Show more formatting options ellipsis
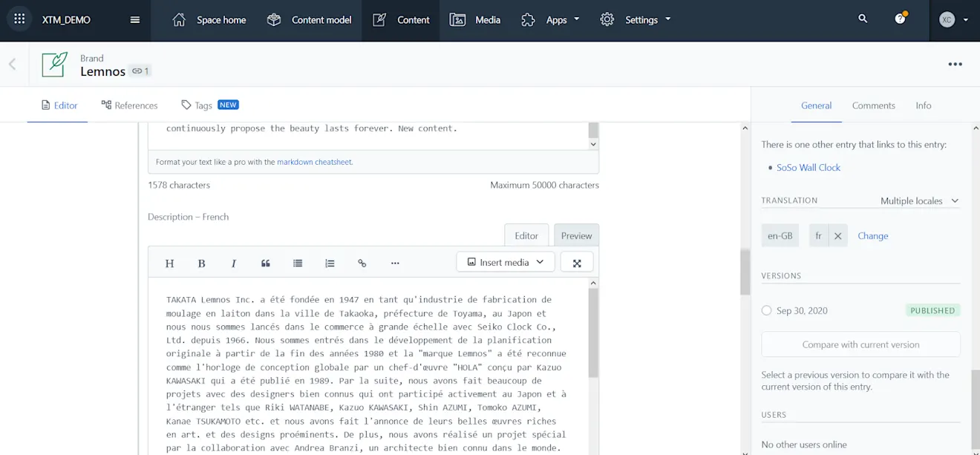Viewport: 980px width, 455px height. (x=395, y=263)
